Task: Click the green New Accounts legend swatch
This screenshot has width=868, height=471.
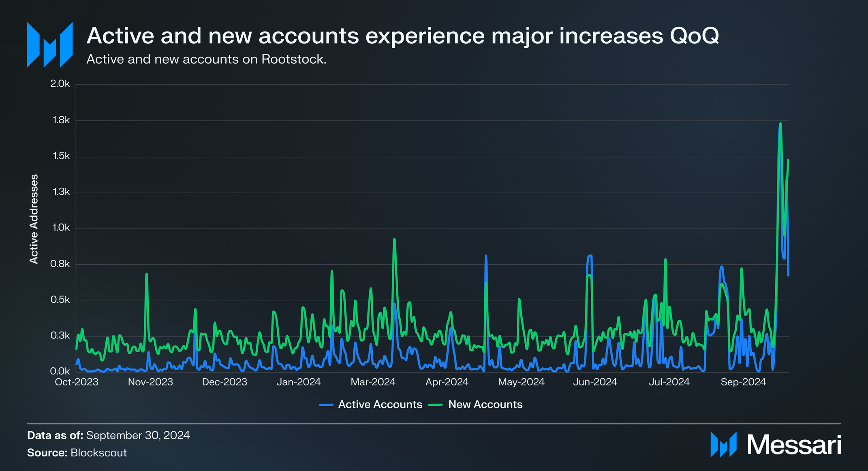Action: (436, 405)
